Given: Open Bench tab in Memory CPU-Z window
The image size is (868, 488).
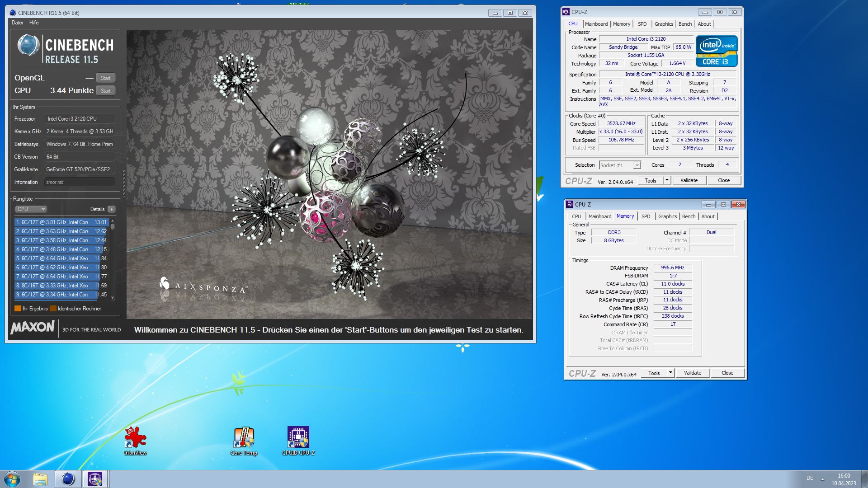Looking at the screenshot, I should pos(689,216).
